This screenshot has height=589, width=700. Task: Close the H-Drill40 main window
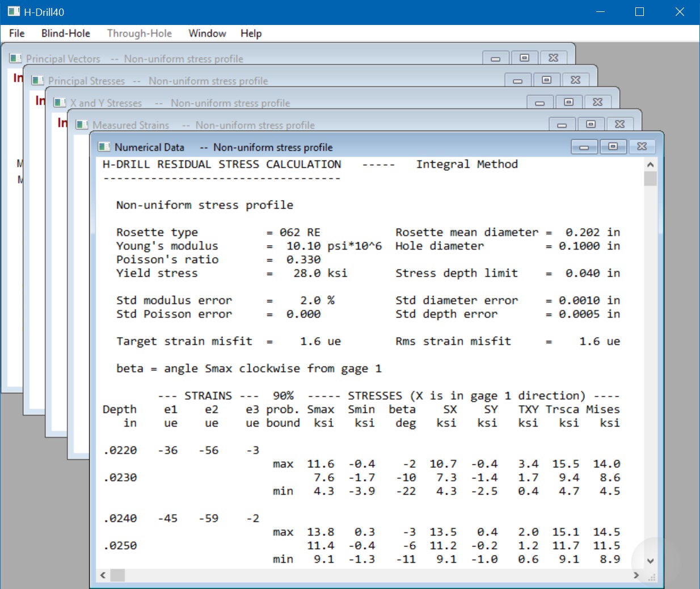(x=680, y=12)
